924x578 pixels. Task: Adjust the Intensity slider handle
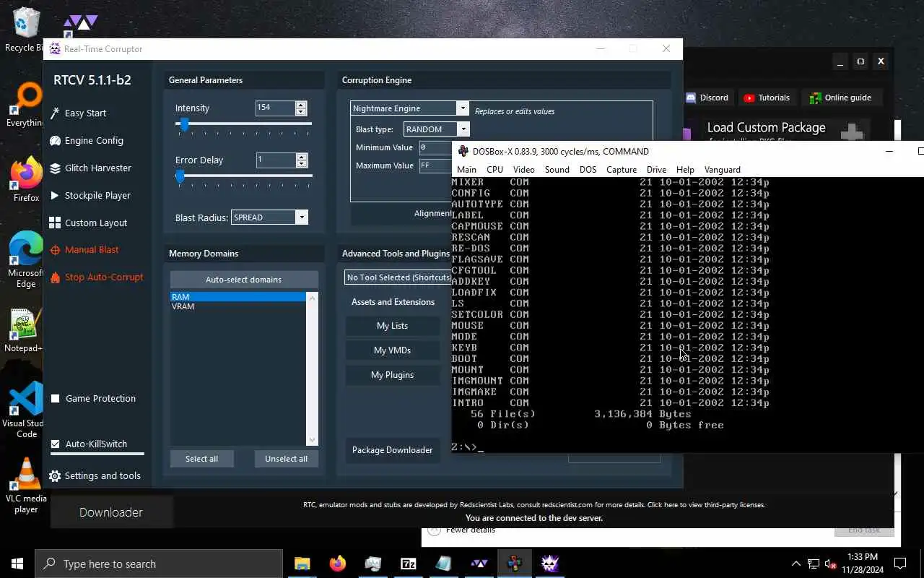click(184, 124)
